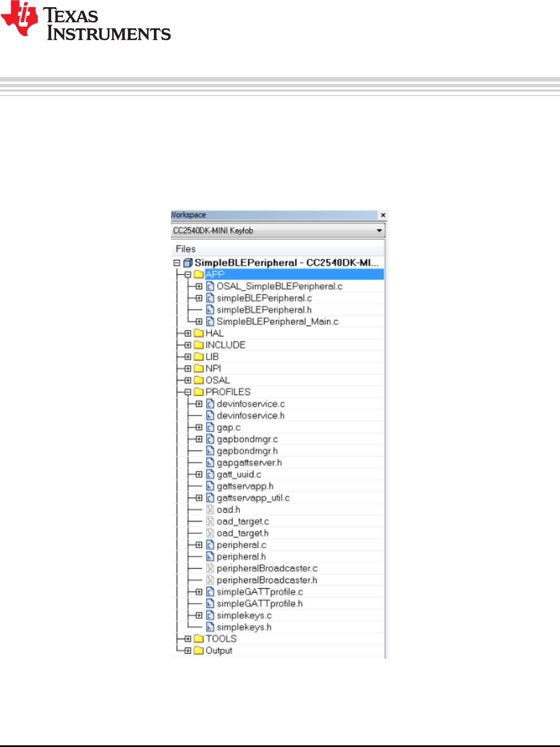Expand gapbondmgr.c dependencies node
This screenshot has width=560, height=747.
(x=199, y=439)
